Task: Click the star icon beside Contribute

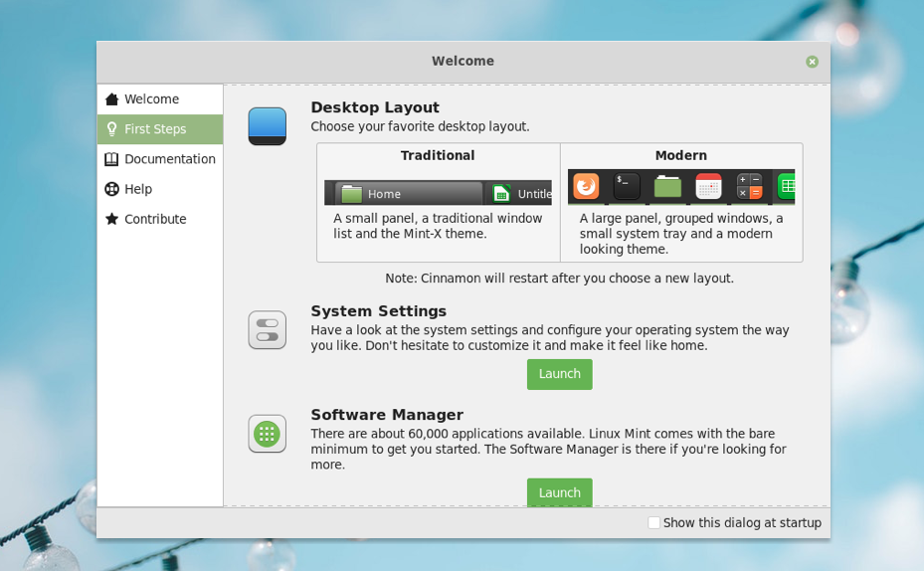Action: coord(111,219)
